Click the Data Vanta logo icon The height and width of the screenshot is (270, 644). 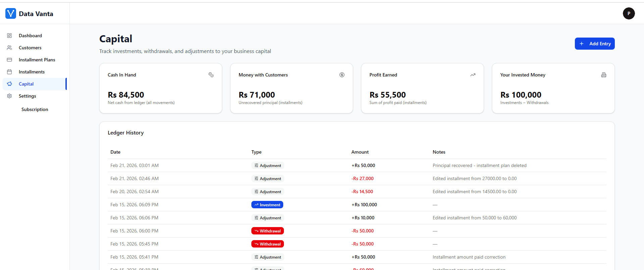tap(11, 13)
